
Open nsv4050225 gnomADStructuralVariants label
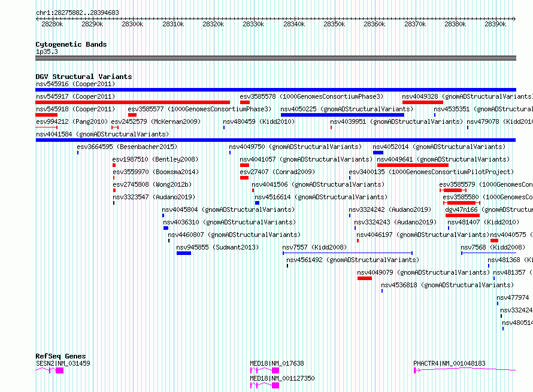click(x=347, y=109)
